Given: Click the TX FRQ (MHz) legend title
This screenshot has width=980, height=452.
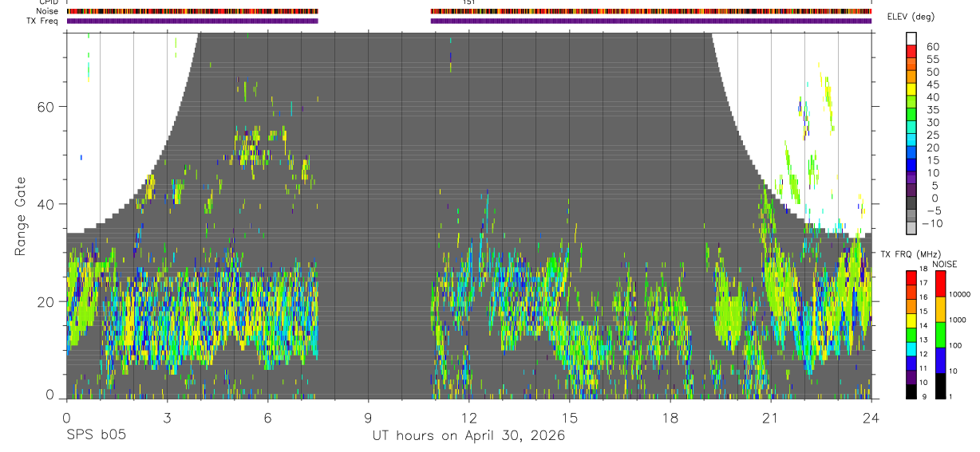Looking at the screenshot, I should coord(910,254).
